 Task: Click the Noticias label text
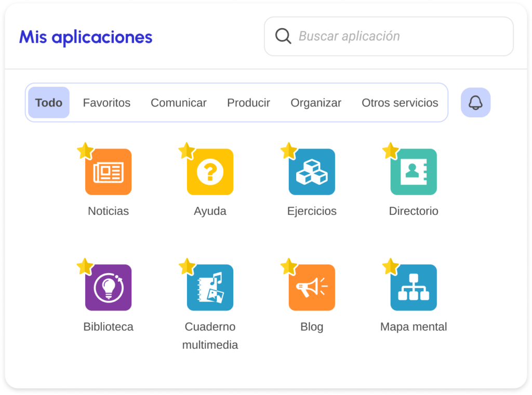[108, 211]
